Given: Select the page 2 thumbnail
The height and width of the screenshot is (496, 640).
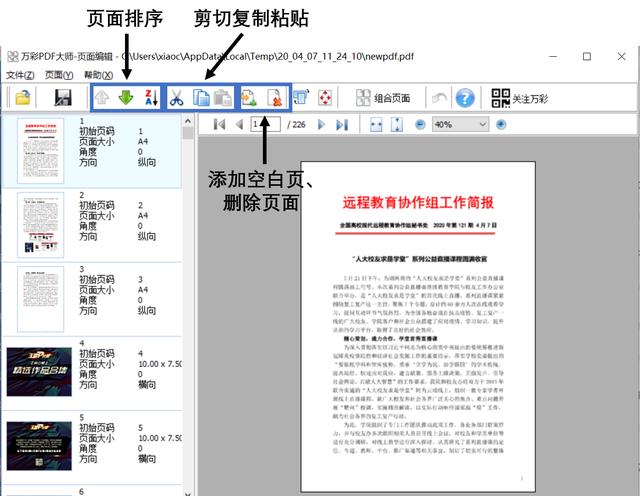Looking at the screenshot, I should (40, 225).
